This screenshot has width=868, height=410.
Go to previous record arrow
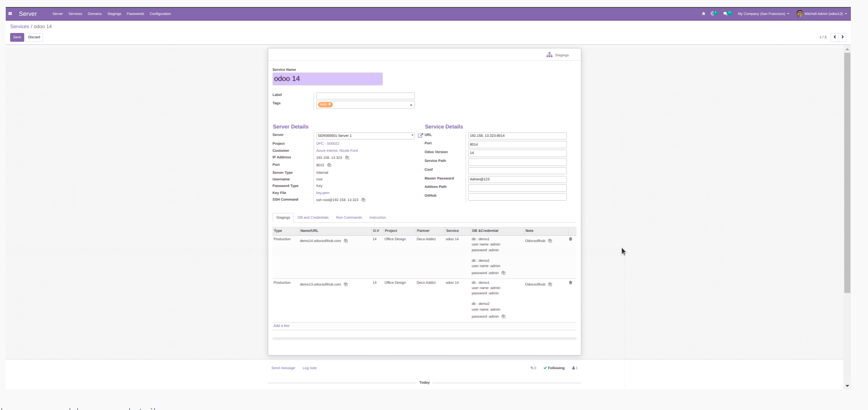835,37
